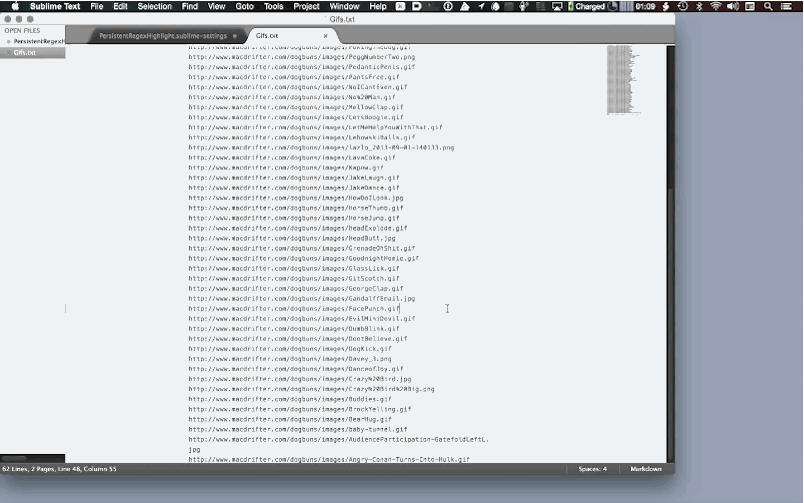804x503 pixels.
Task: Click the Buddies.gif URL line
Action: tap(290, 399)
